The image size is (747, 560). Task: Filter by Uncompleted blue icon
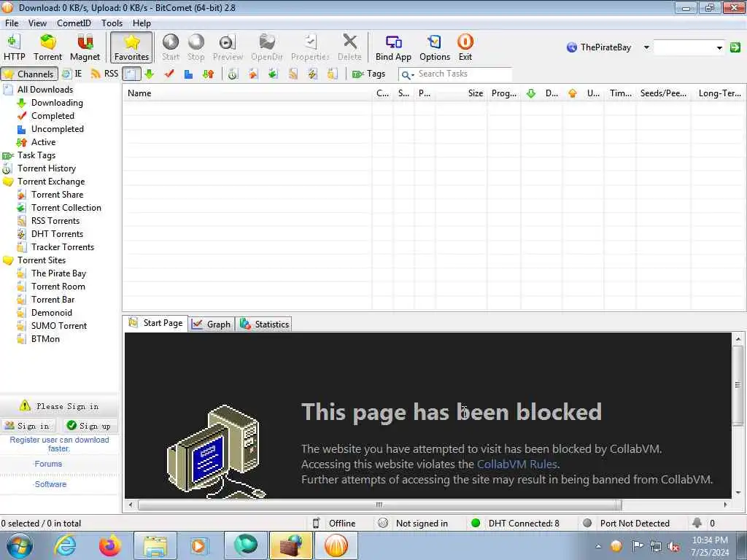click(x=189, y=74)
